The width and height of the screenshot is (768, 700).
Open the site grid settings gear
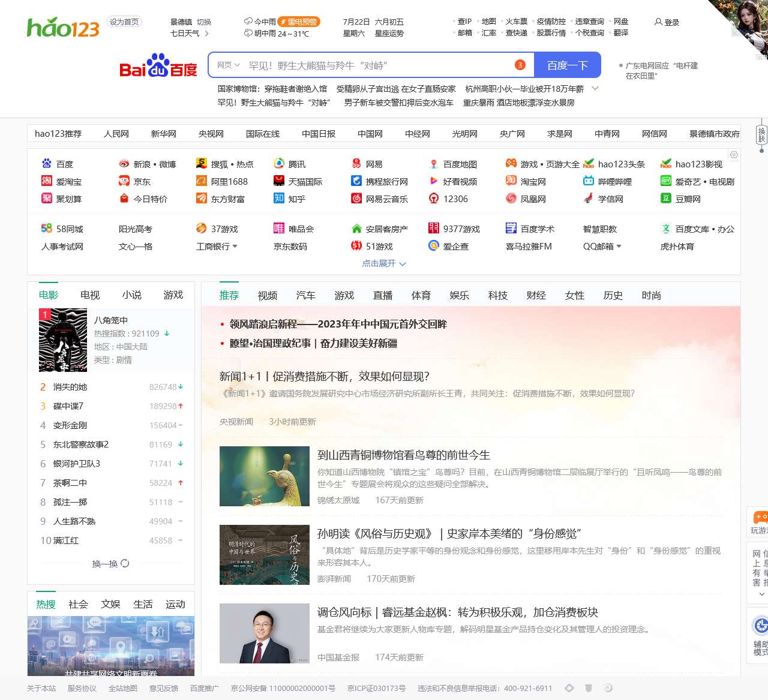pyautogui.click(x=734, y=155)
